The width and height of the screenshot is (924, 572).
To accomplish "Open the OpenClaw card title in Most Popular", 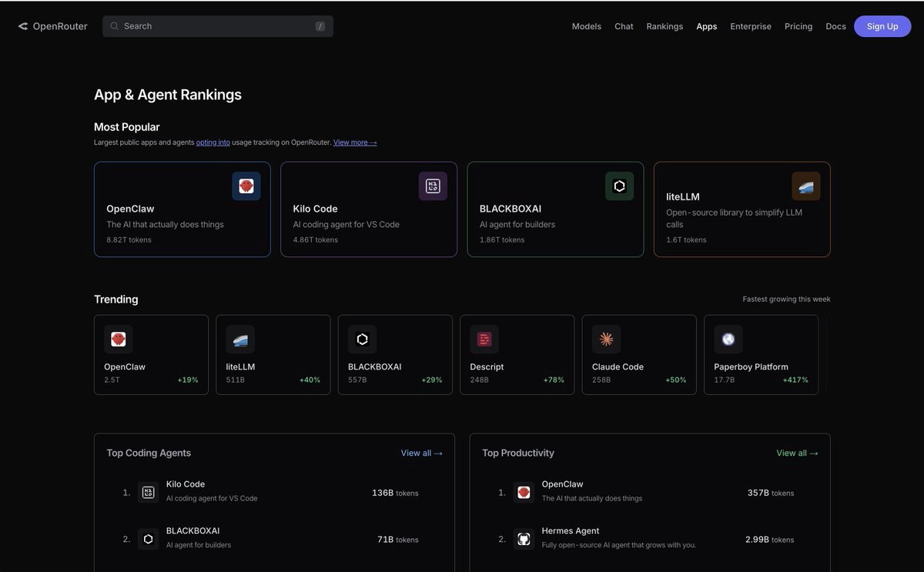I will (130, 209).
